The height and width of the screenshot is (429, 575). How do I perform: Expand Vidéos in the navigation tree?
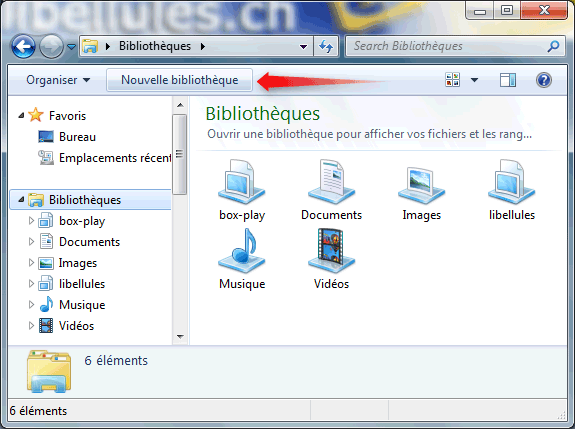(x=31, y=326)
